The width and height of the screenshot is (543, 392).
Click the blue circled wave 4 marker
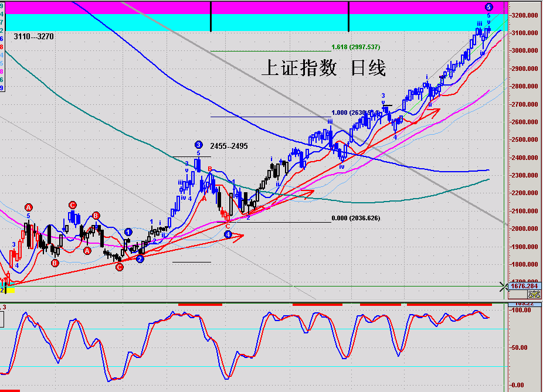pyautogui.click(x=228, y=234)
